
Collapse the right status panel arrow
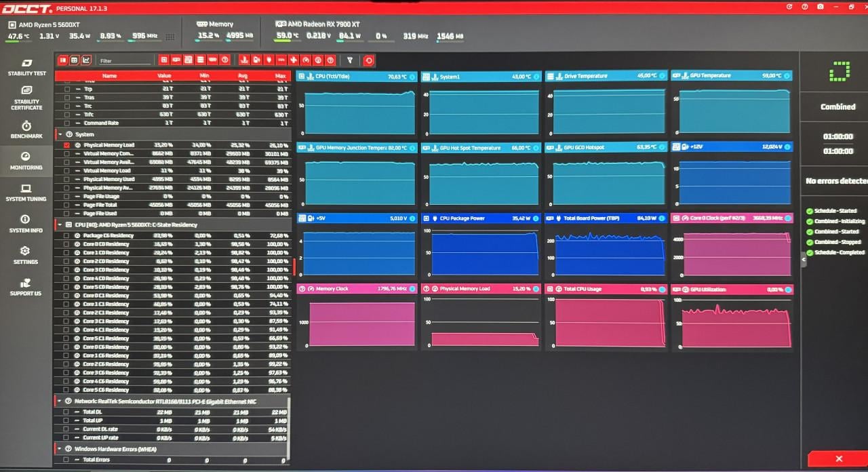click(804, 258)
